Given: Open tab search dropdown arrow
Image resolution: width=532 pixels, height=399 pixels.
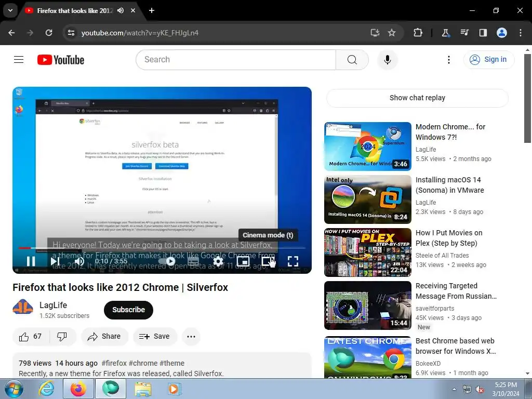Looking at the screenshot, I should [10, 10].
